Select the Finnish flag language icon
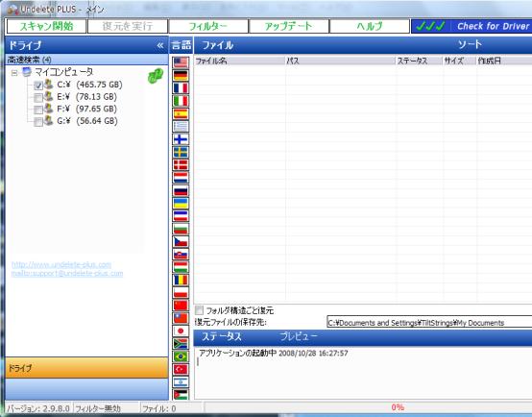Viewport: 532px width, 417px height. (x=181, y=139)
